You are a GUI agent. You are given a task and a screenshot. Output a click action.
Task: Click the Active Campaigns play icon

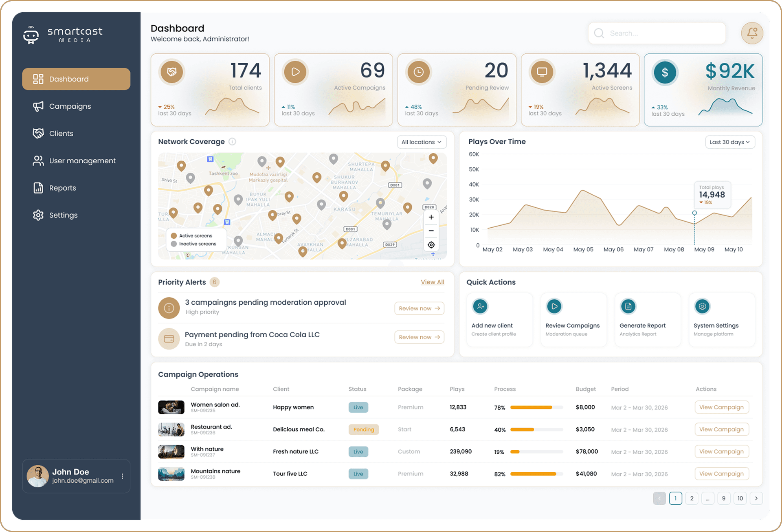coord(295,72)
